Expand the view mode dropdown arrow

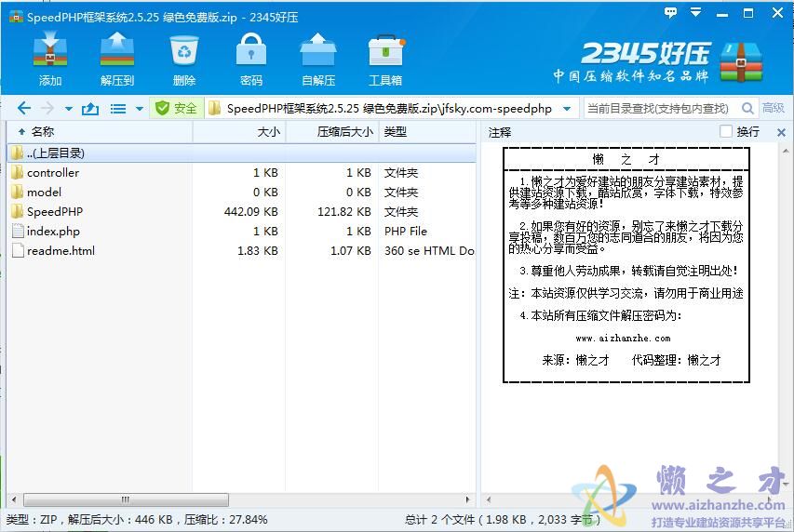coord(140,108)
